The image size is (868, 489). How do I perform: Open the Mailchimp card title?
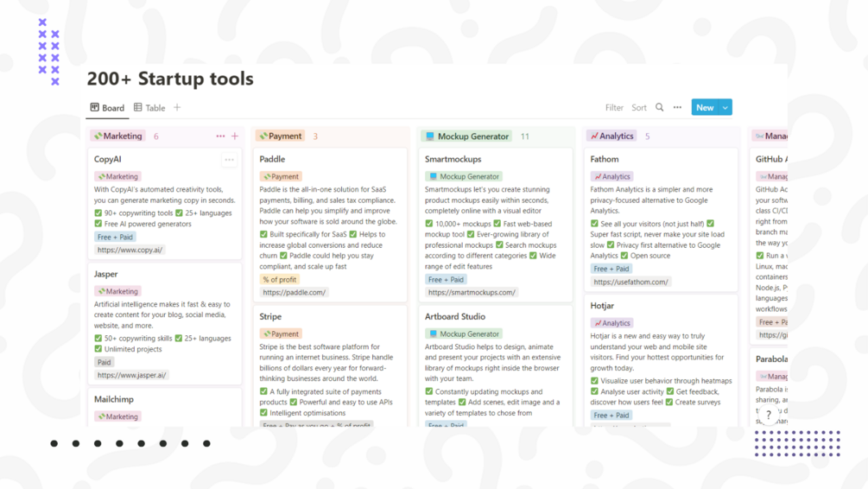coord(113,399)
